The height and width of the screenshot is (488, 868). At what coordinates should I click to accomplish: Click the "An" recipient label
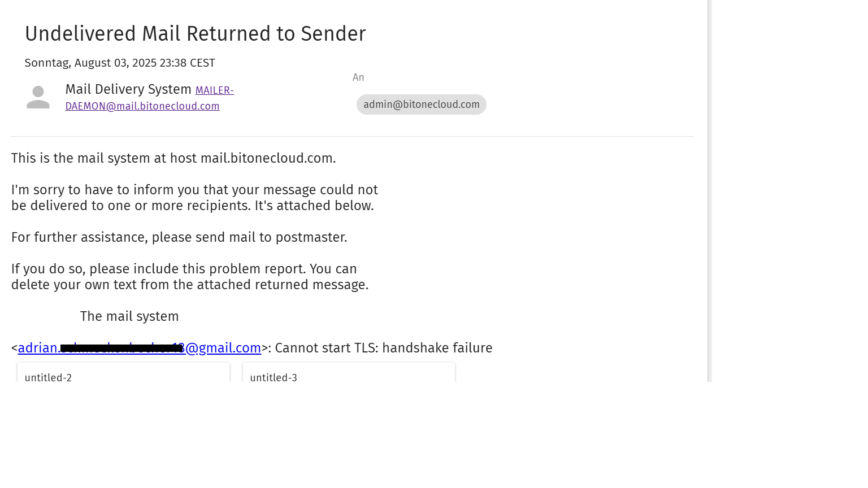[x=358, y=77]
